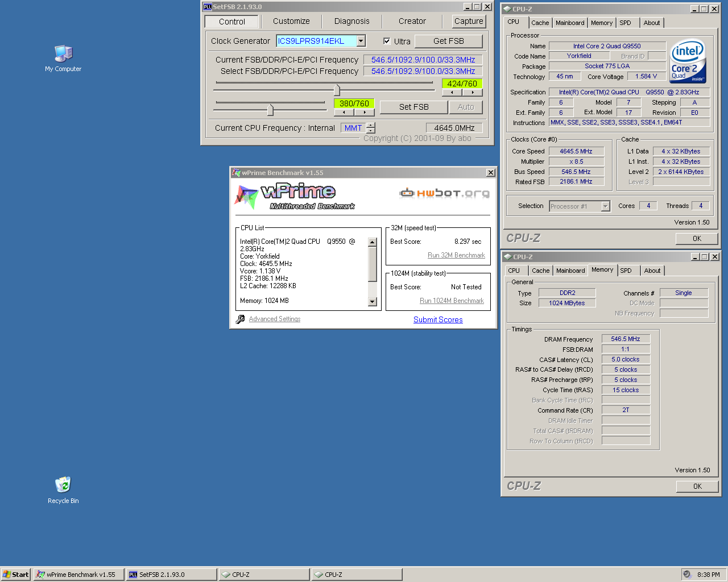Open Cache tab in lower CPU-Z window
This screenshot has width=728, height=582.
click(x=541, y=271)
